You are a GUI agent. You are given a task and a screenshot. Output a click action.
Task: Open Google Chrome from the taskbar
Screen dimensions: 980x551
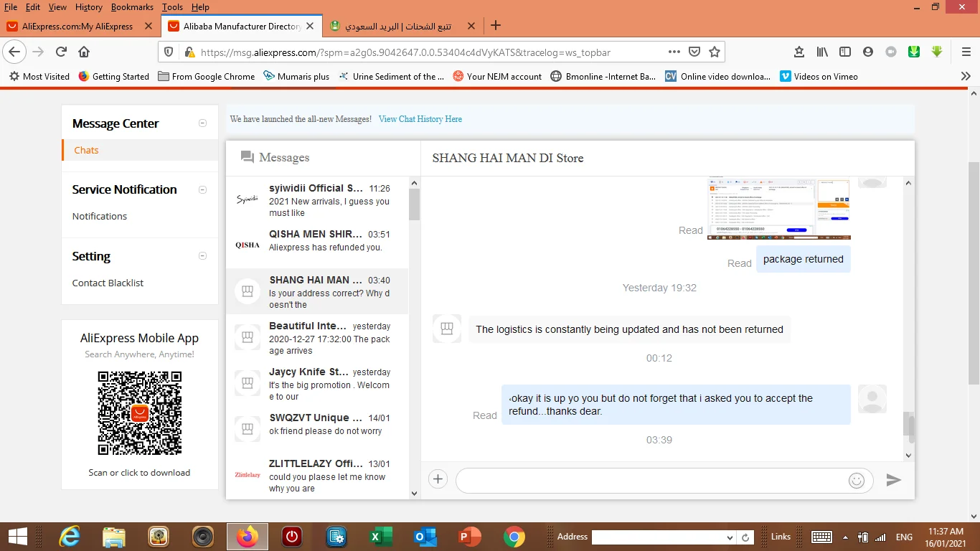pyautogui.click(x=514, y=537)
